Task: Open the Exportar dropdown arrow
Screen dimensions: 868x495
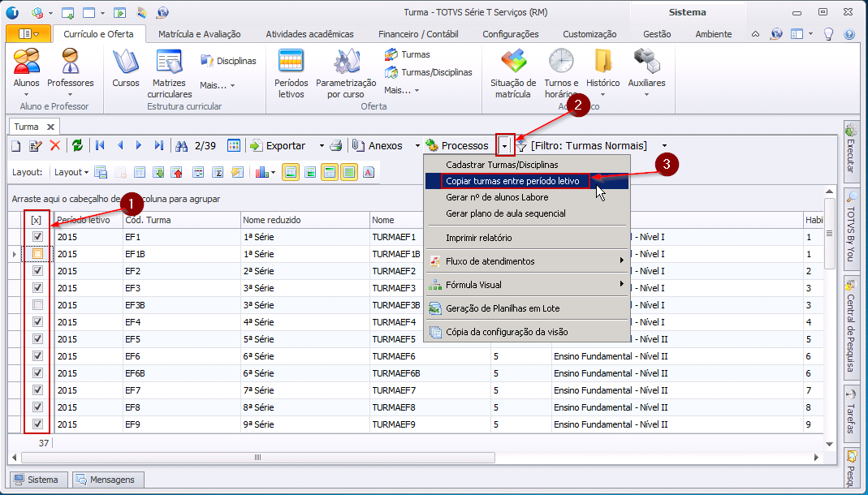Action: coord(321,145)
